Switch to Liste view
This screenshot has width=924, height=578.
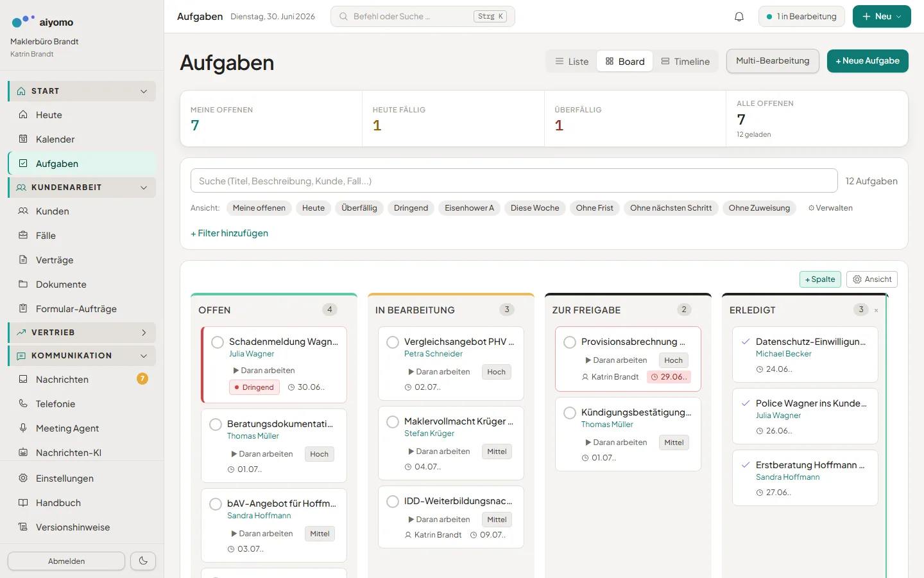point(572,62)
